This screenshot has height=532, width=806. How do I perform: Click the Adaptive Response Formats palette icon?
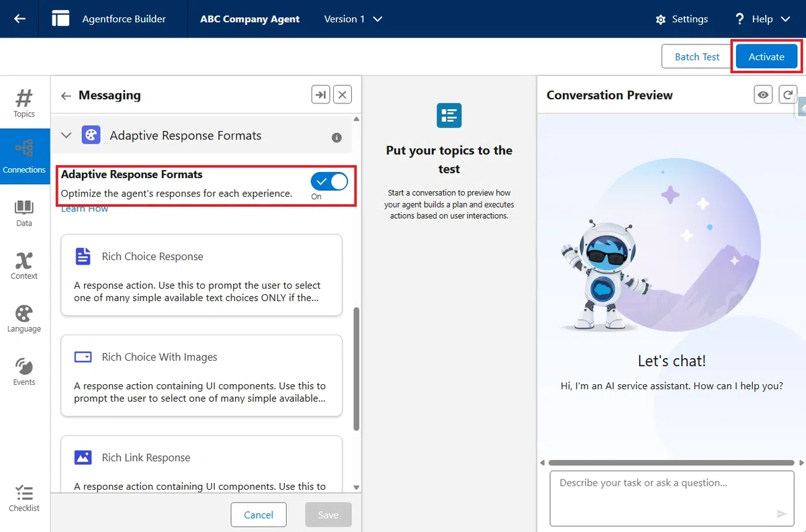pos(91,135)
